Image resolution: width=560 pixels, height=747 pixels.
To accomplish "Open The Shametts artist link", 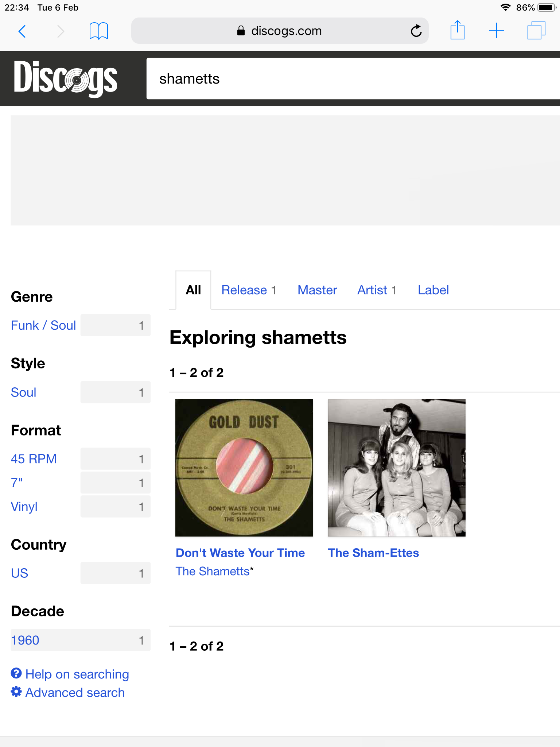I will (x=213, y=571).
